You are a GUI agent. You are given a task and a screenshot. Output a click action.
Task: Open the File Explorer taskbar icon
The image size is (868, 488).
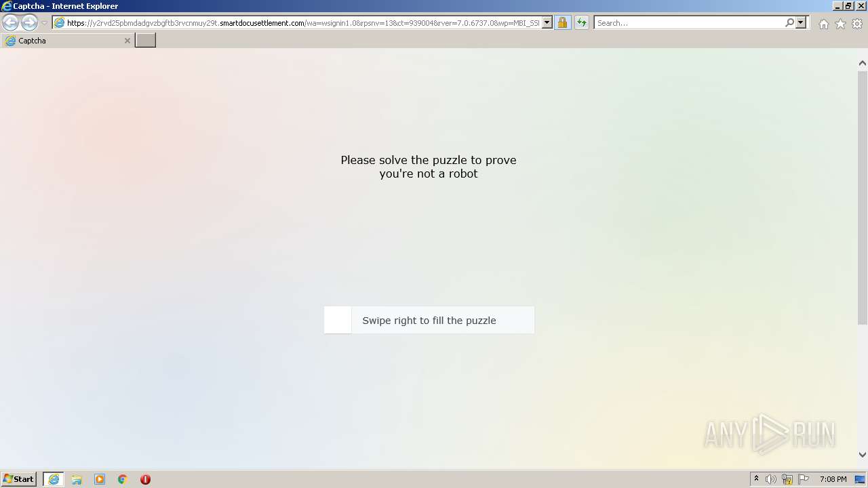(77, 479)
